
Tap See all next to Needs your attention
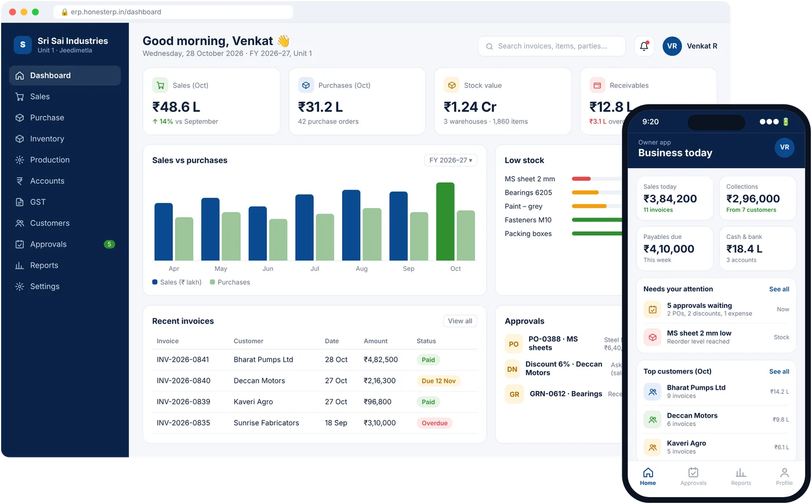point(779,289)
